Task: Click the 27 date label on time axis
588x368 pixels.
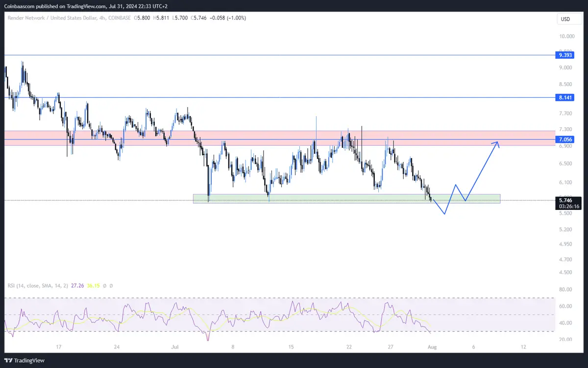Action: tap(391, 347)
